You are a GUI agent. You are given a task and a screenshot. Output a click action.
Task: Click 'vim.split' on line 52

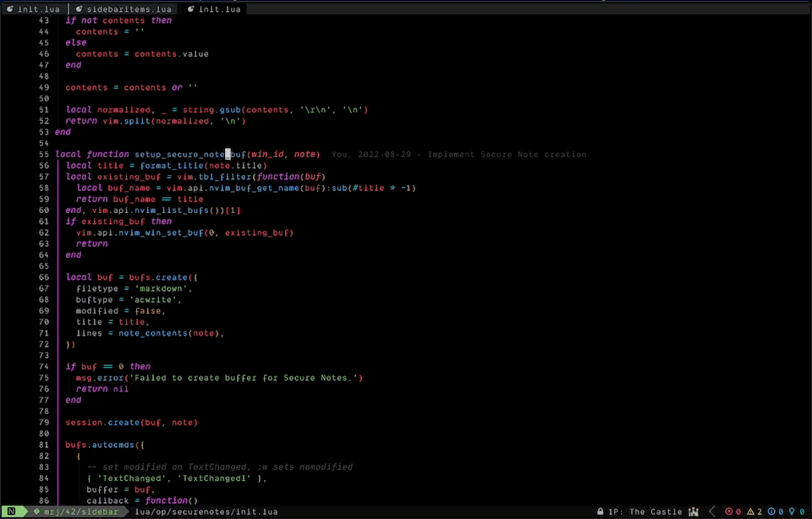tap(126, 121)
